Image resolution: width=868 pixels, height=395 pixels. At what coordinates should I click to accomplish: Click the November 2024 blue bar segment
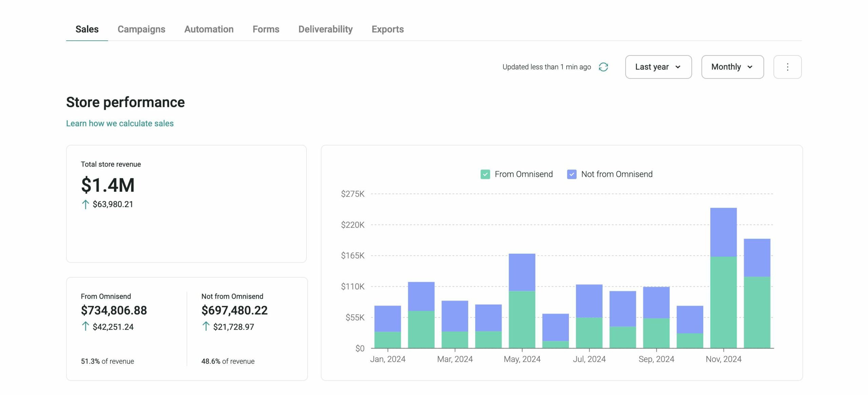click(x=723, y=232)
